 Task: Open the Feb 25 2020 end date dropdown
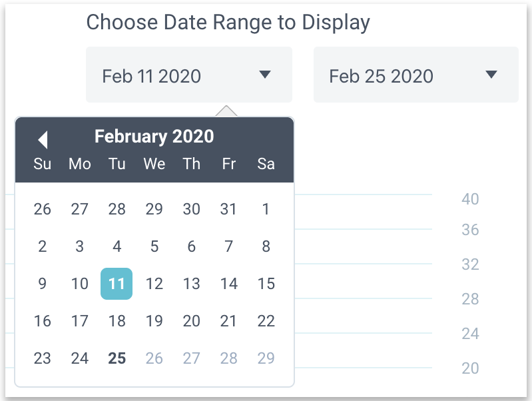(x=415, y=75)
